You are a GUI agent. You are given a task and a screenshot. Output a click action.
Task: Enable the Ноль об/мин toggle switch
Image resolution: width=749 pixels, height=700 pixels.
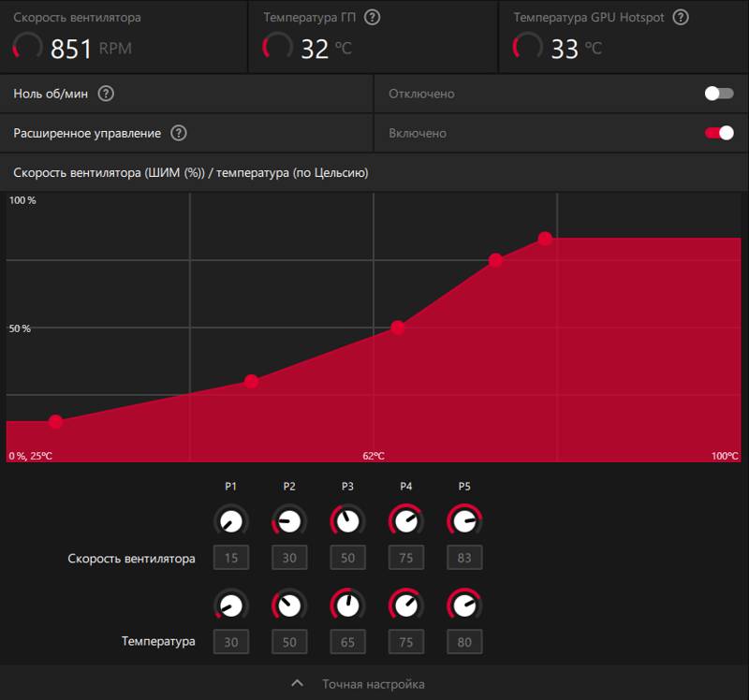click(719, 94)
